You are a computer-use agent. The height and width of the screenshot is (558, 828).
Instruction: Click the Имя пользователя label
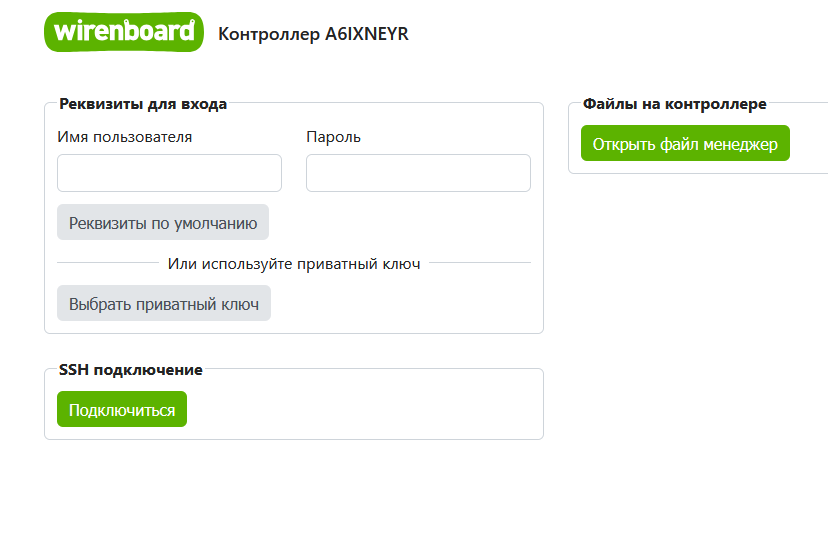click(x=125, y=137)
